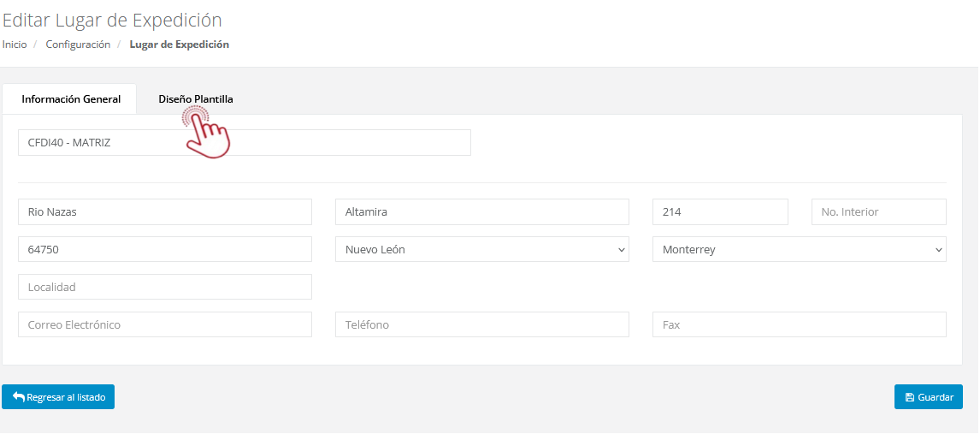Click the Rio Nazas street field

pos(164,212)
